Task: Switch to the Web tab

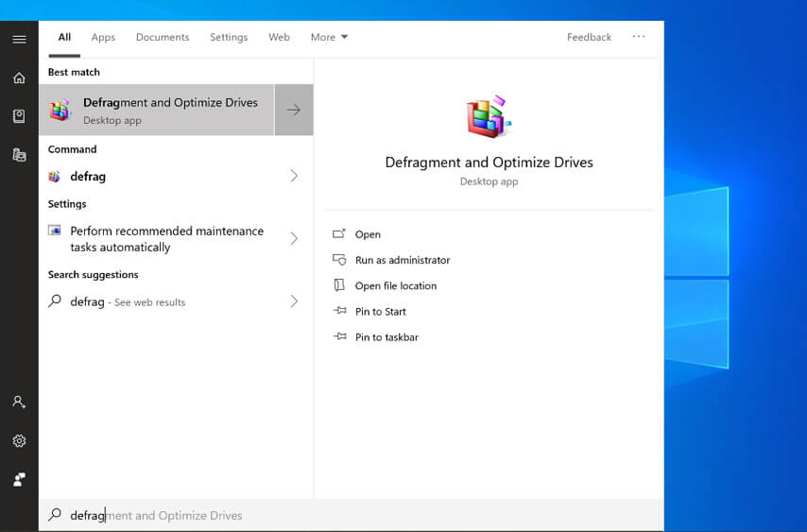Action: (x=279, y=37)
